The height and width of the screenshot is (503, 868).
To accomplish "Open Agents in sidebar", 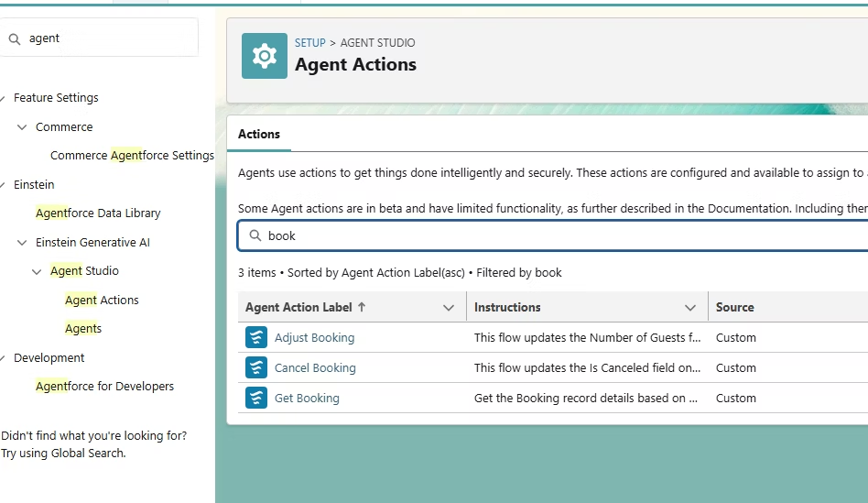I will point(83,329).
